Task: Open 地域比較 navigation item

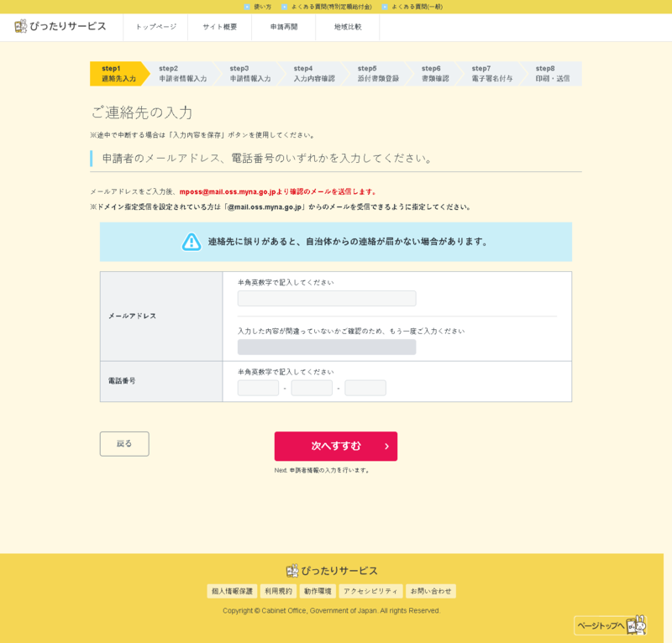Action: click(x=348, y=27)
